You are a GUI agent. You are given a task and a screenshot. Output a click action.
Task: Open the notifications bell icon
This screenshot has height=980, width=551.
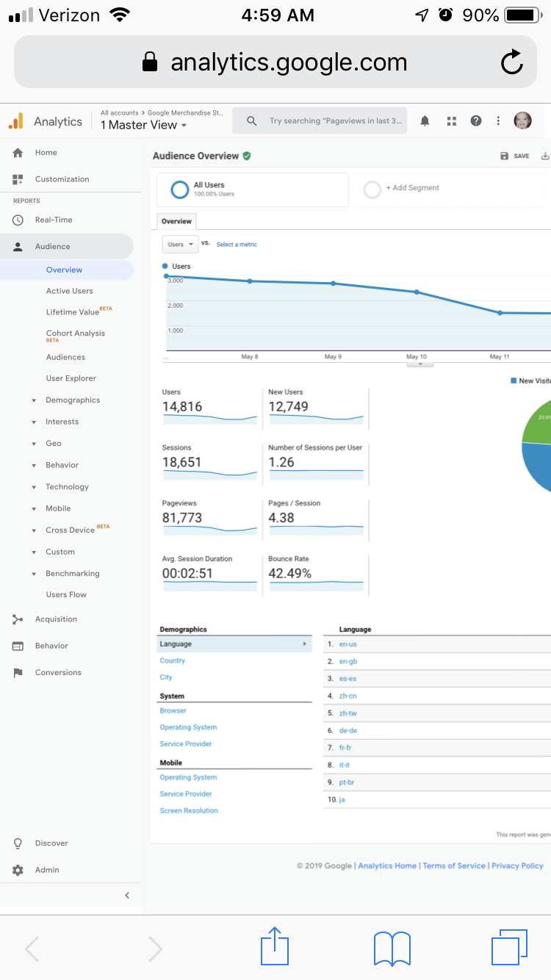(425, 121)
